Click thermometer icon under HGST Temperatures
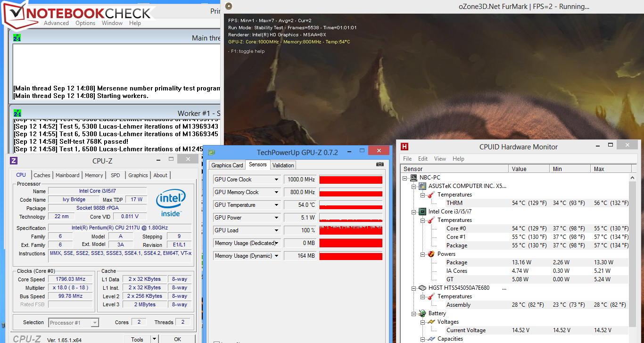The height and width of the screenshot is (343, 644). pos(431,296)
